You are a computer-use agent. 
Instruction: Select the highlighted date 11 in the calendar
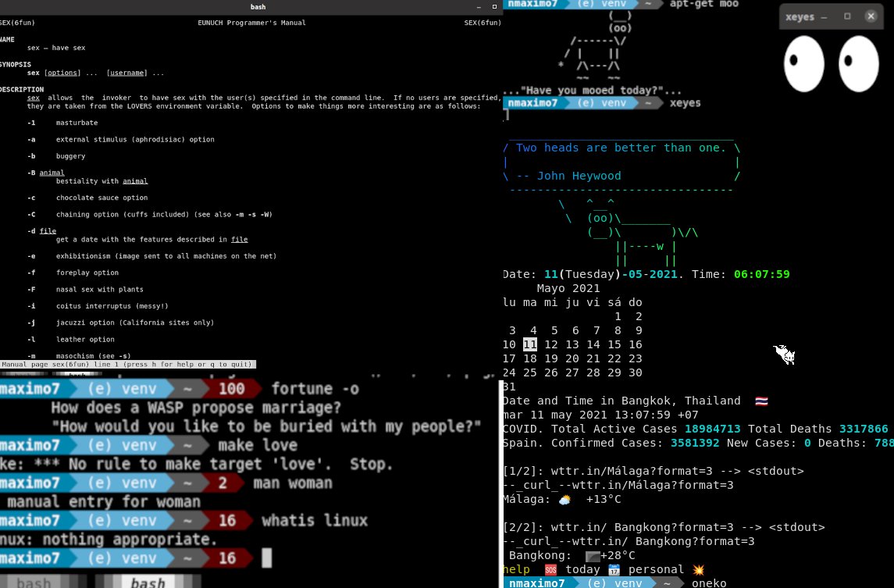tap(530, 344)
